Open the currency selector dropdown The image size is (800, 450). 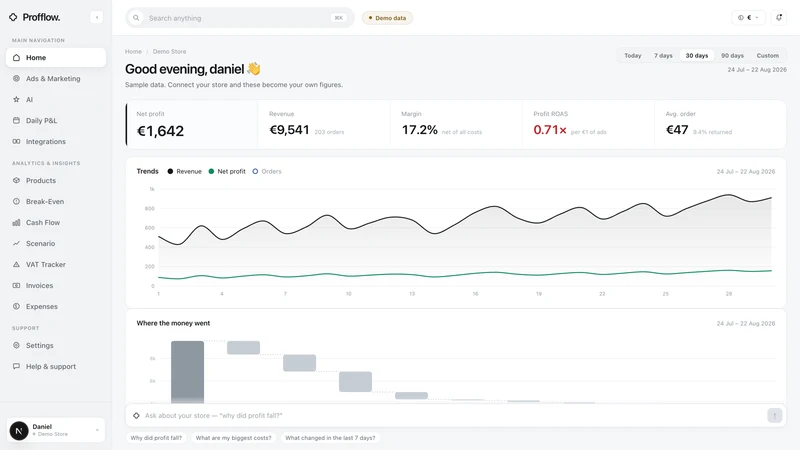(748, 17)
